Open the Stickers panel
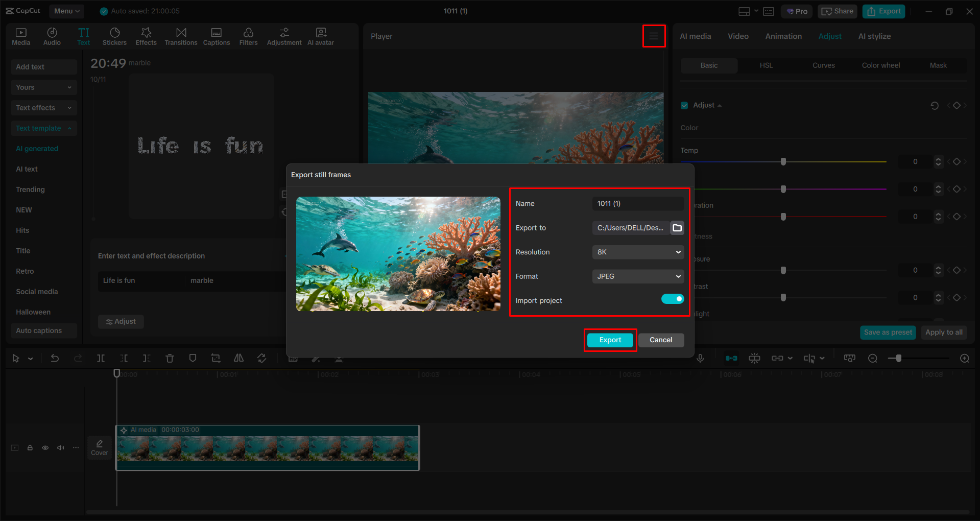The image size is (980, 521). click(114, 36)
